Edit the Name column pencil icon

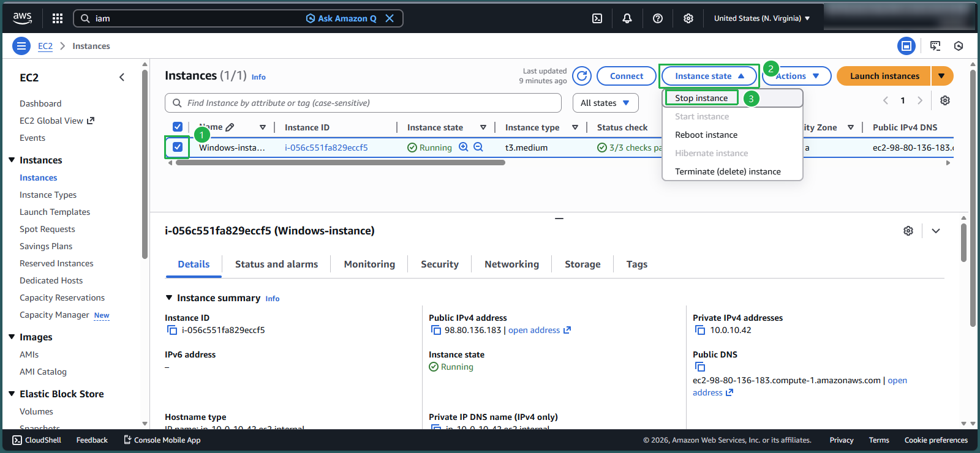click(x=230, y=127)
